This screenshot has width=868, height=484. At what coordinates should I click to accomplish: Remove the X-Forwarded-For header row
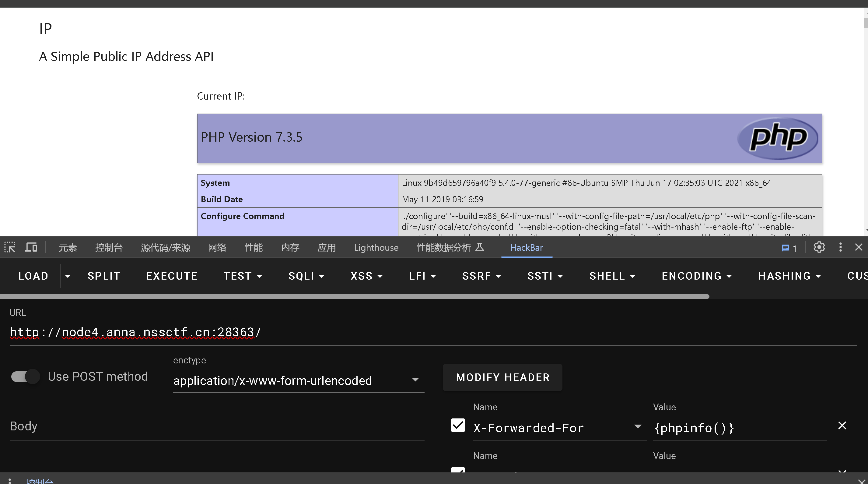[842, 425]
